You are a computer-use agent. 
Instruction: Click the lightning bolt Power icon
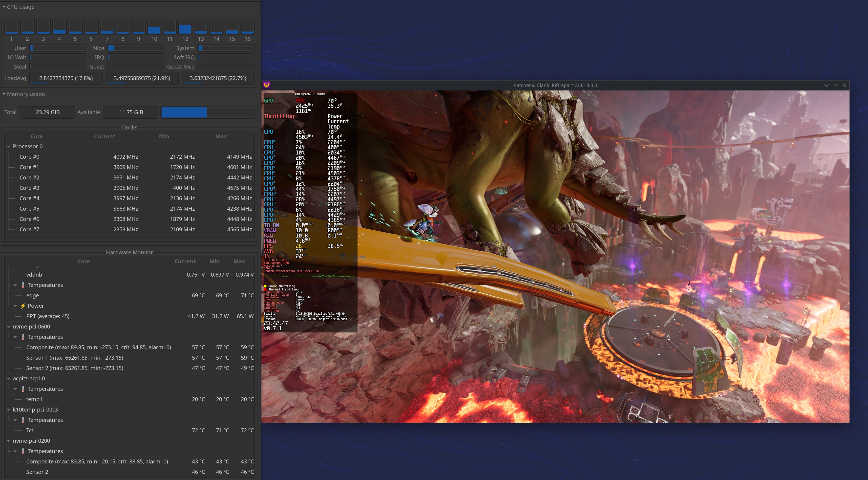(x=23, y=306)
